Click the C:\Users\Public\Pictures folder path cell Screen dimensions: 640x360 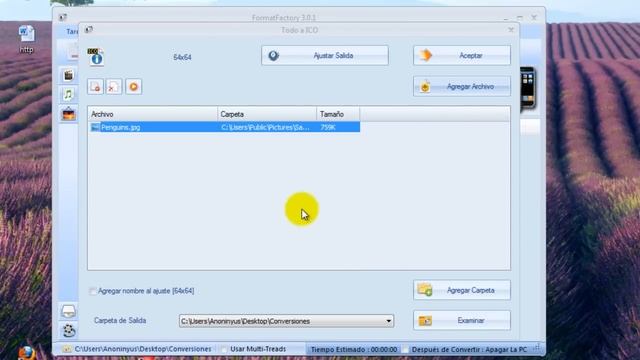265,127
